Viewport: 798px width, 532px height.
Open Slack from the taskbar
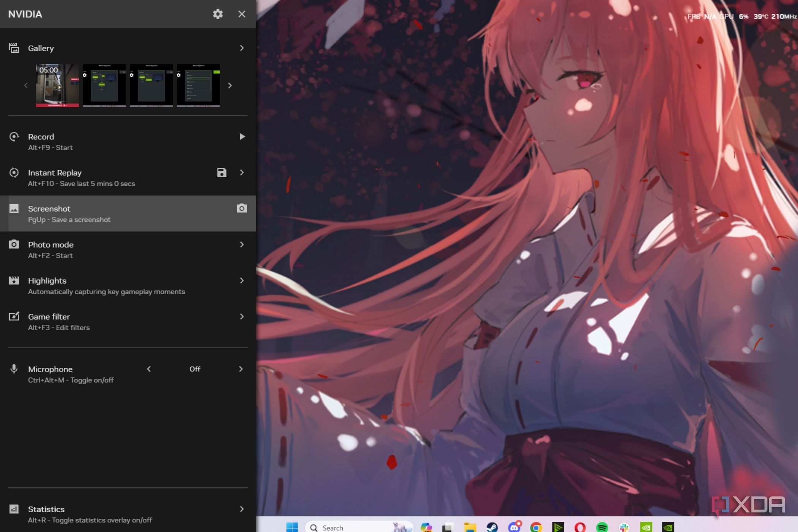(624, 527)
